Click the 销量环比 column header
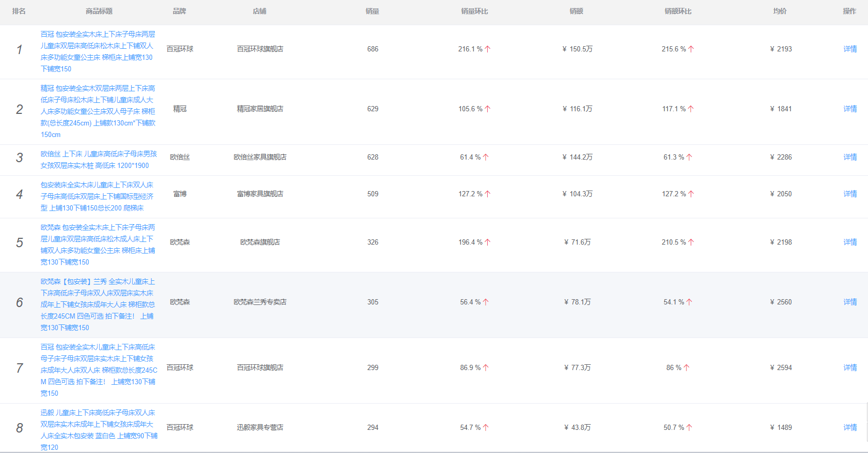 point(475,11)
